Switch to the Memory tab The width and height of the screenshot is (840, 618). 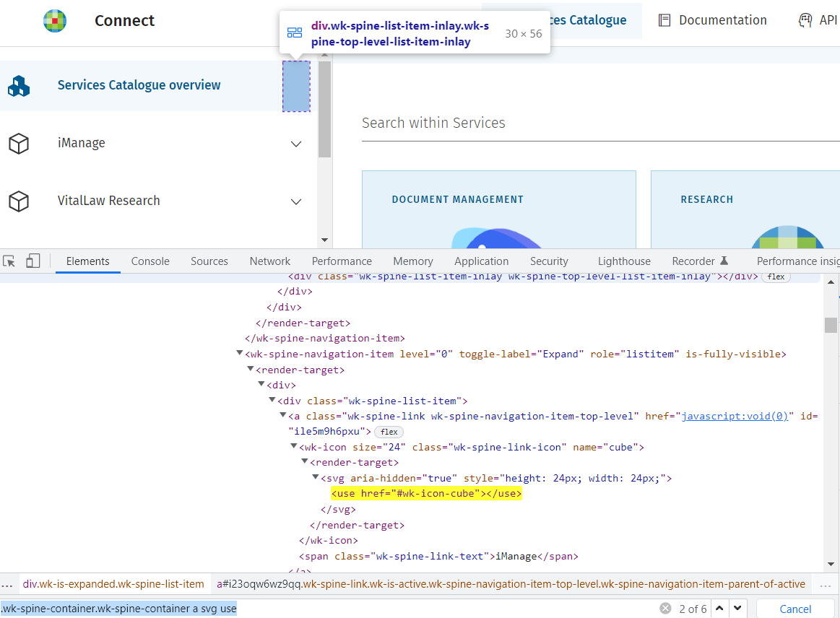pos(413,261)
